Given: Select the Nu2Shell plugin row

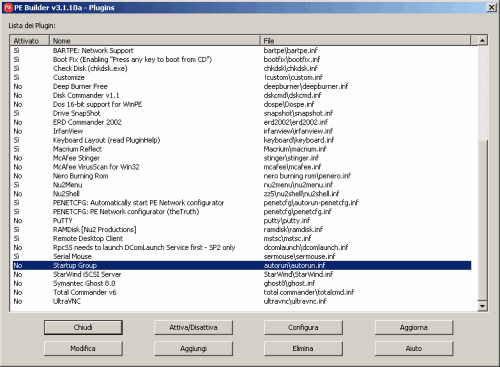Looking at the screenshot, I should click(x=242, y=194).
